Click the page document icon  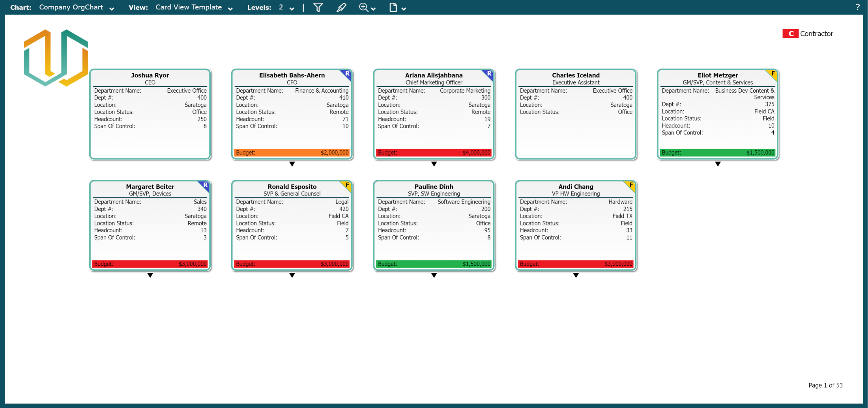(393, 7)
